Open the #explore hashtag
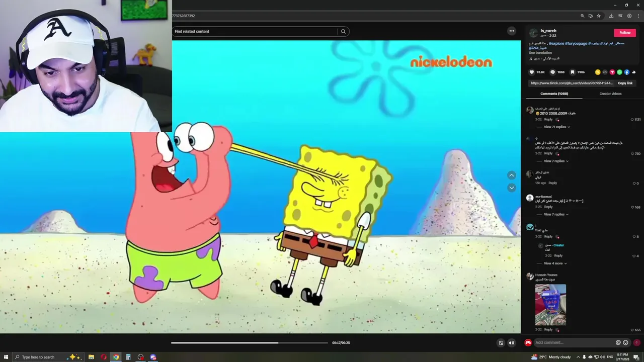This screenshot has height=362, width=644. (x=556, y=44)
